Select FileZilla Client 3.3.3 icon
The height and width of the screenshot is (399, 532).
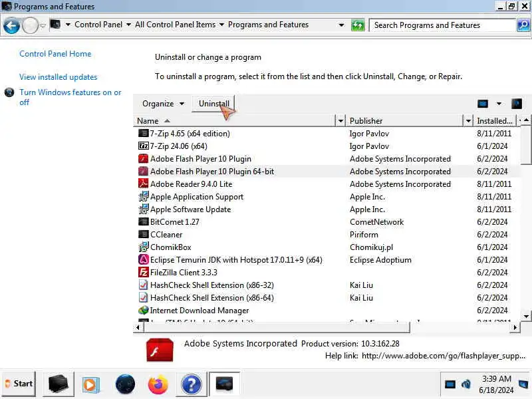[x=144, y=272]
